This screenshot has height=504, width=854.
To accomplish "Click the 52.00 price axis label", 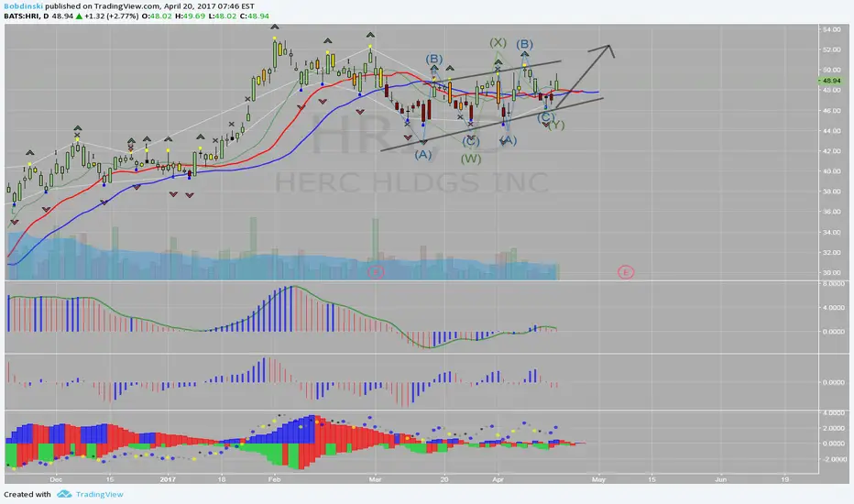I will (x=831, y=49).
